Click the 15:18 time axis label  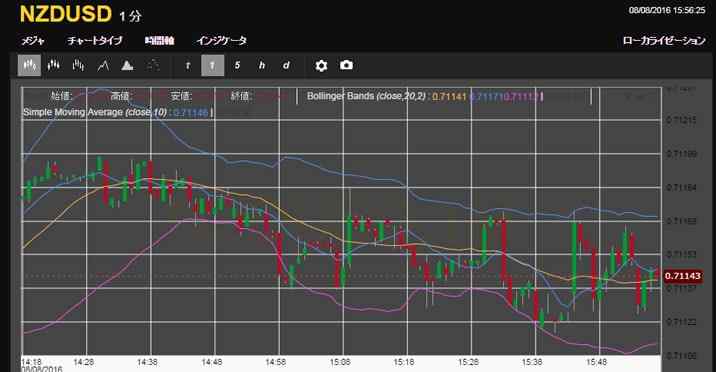pos(404,362)
